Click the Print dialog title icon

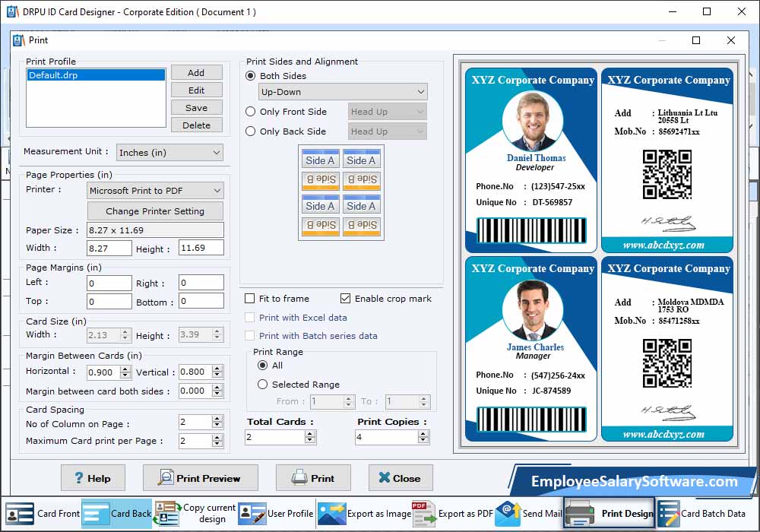tap(18, 40)
